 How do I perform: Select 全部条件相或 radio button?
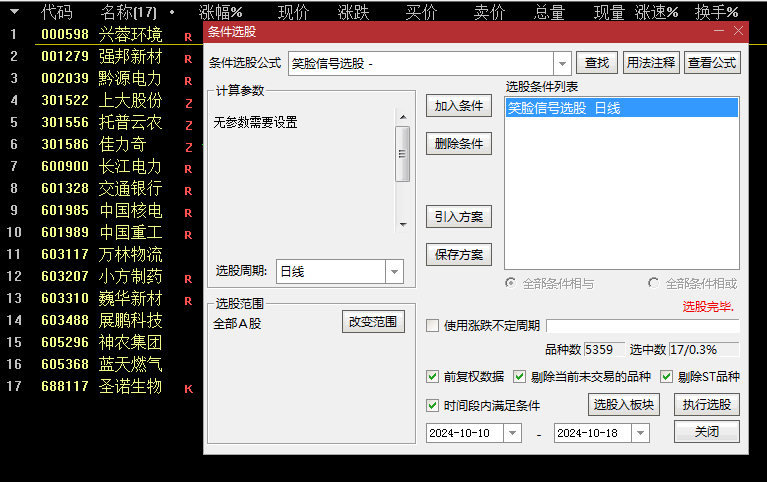point(654,283)
